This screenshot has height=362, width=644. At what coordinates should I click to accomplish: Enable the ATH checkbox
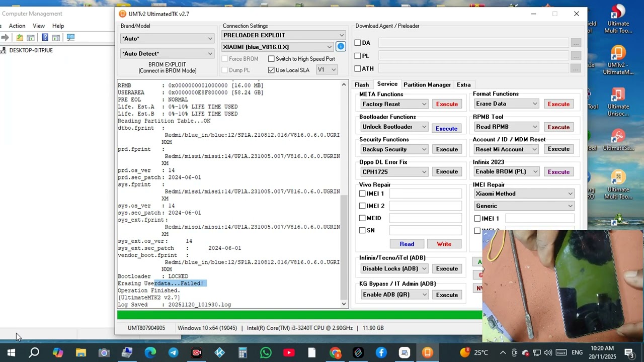tap(358, 68)
